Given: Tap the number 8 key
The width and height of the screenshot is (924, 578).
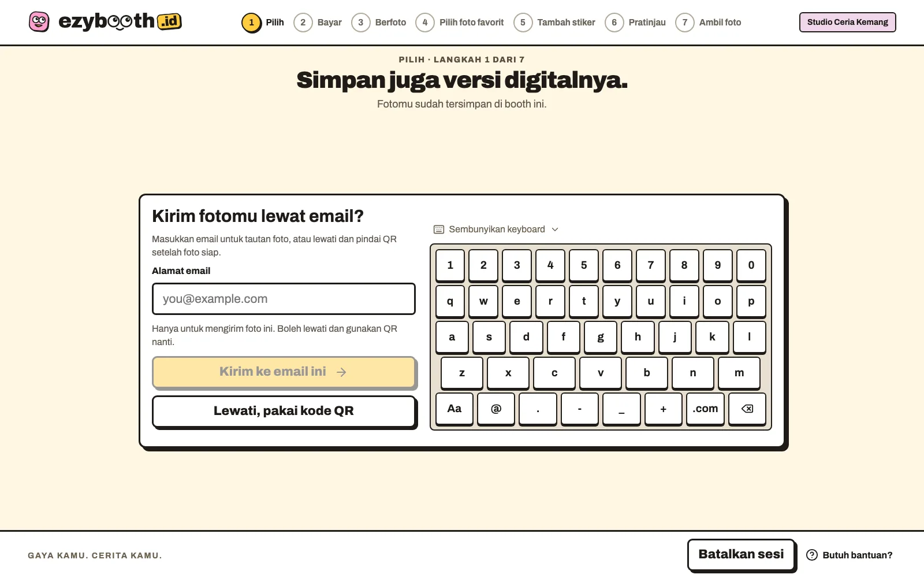Looking at the screenshot, I should [x=684, y=265].
